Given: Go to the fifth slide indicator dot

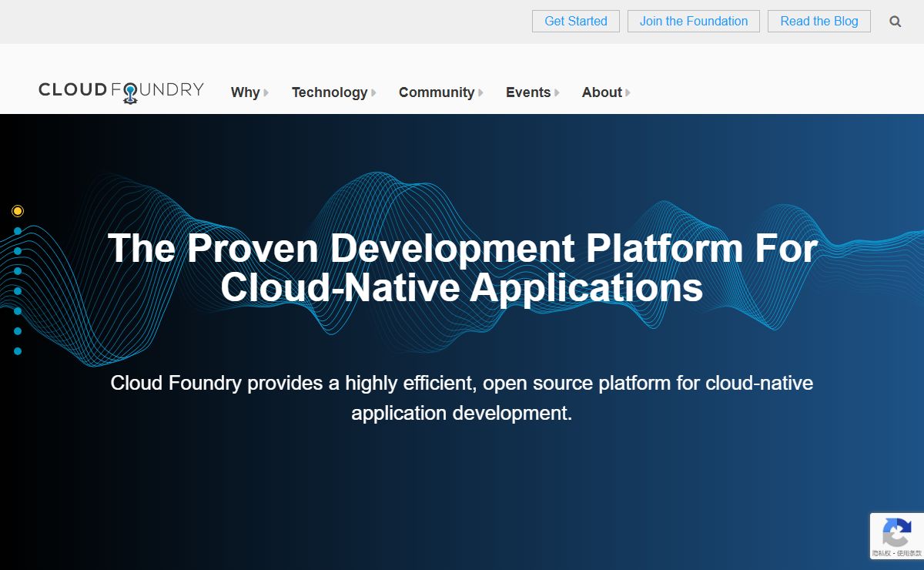Looking at the screenshot, I should [x=18, y=291].
